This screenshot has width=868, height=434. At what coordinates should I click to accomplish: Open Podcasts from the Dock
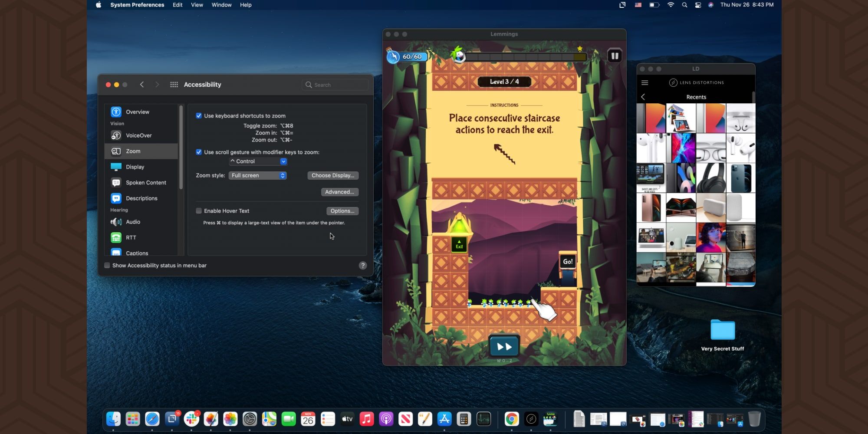[x=386, y=419]
